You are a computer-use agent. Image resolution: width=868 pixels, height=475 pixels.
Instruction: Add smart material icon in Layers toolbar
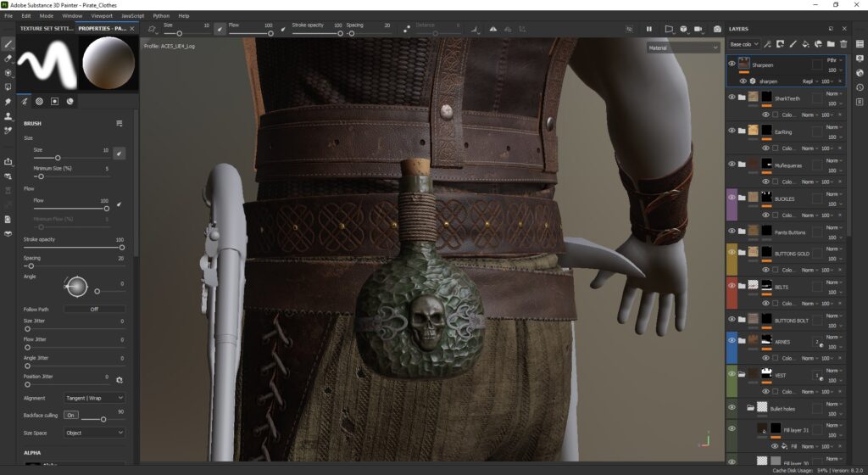pos(818,44)
